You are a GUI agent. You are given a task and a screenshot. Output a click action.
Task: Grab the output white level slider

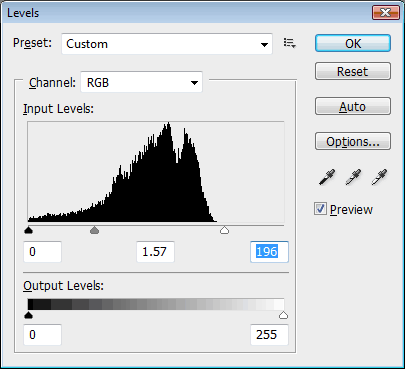coord(283,315)
